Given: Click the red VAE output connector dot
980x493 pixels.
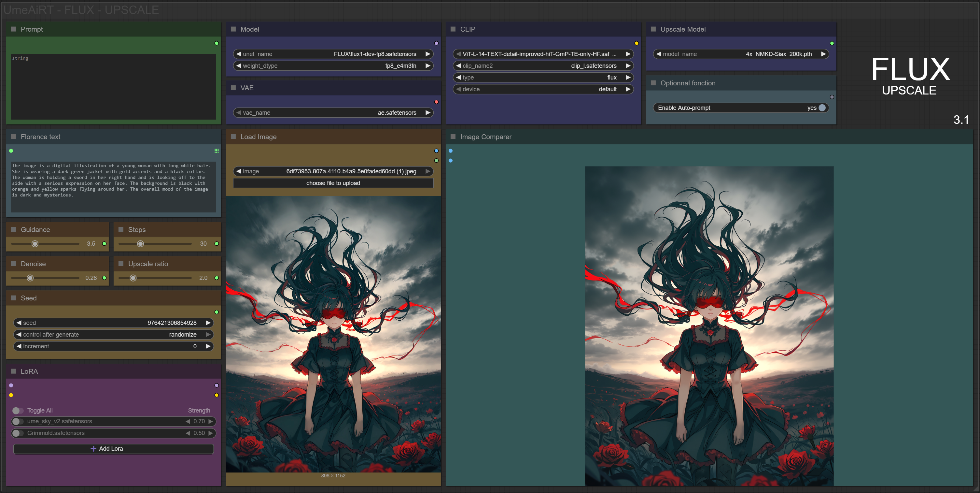Looking at the screenshot, I should click(x=436, y=102).
